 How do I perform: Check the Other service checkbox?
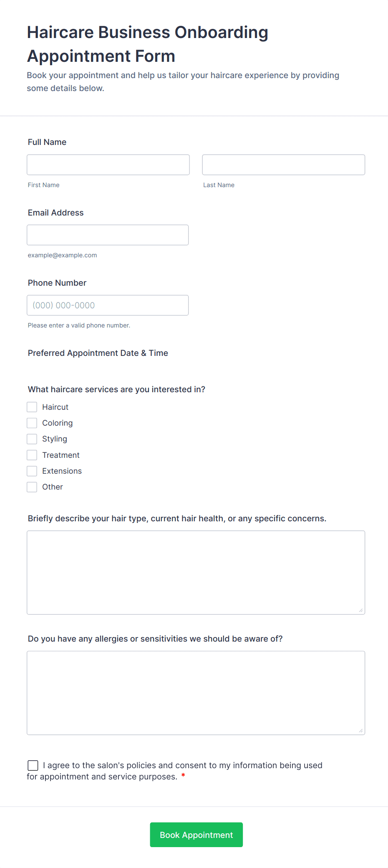[32, 487]
